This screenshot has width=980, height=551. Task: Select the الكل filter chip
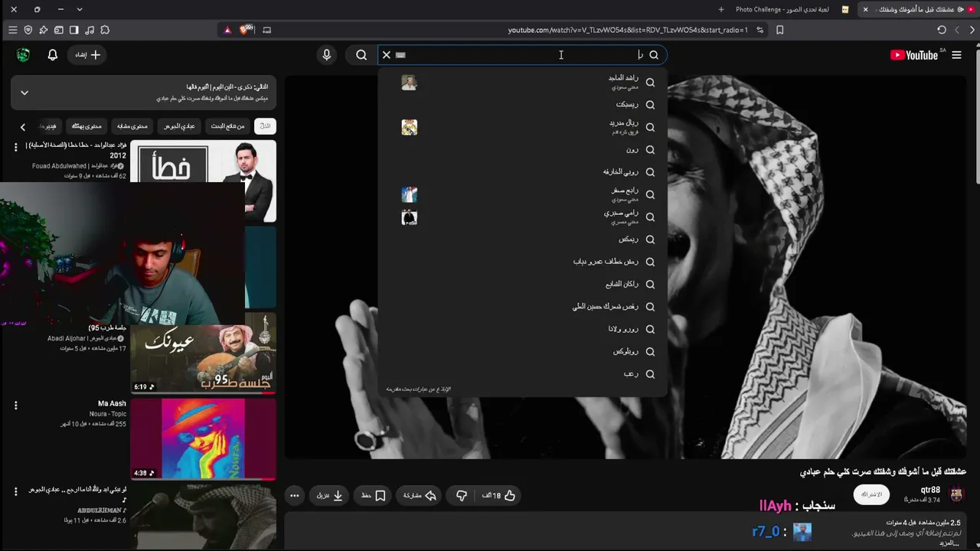tap(265, 126)
